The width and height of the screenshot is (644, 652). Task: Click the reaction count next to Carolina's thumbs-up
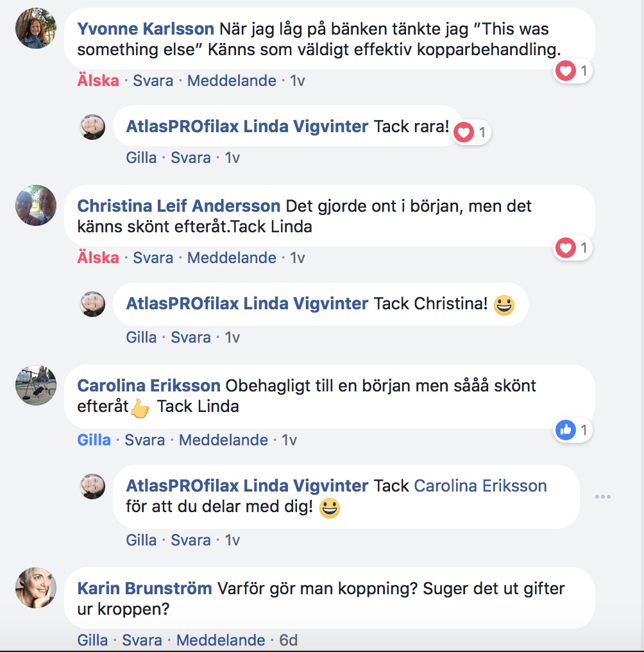tap(582, 430)
